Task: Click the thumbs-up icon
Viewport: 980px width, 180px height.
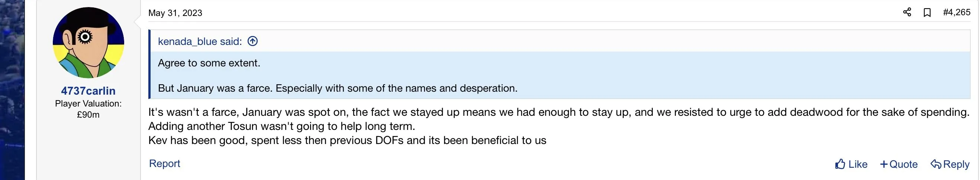Action: tap(840, 164)
